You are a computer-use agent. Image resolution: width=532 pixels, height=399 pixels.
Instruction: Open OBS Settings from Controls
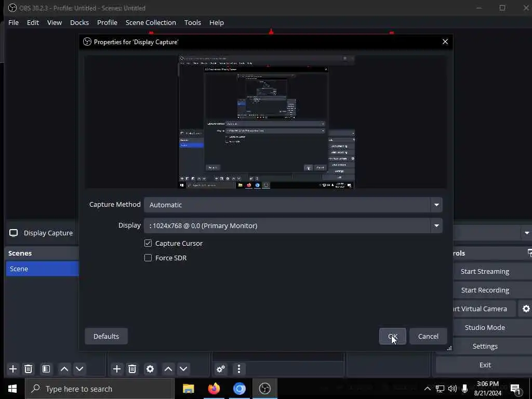(x=485, y=346)
